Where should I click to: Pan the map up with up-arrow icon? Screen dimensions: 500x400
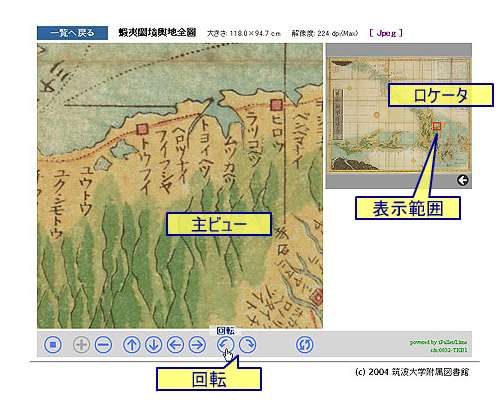[132, 345]
